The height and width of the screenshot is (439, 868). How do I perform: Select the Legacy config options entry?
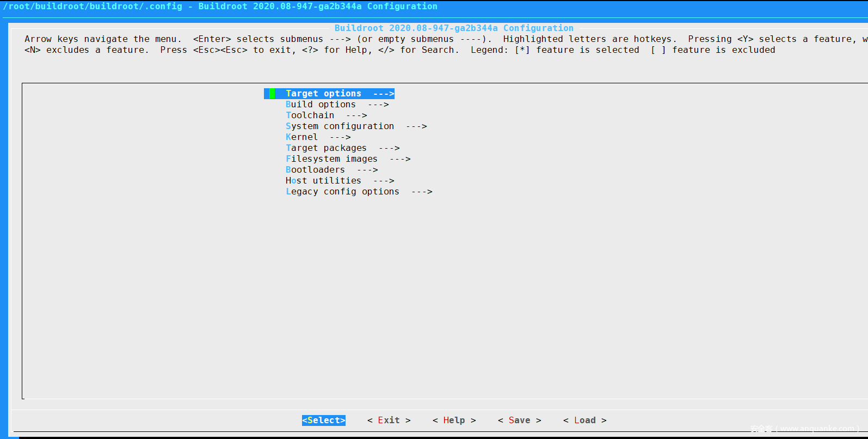tap(342, 192)
